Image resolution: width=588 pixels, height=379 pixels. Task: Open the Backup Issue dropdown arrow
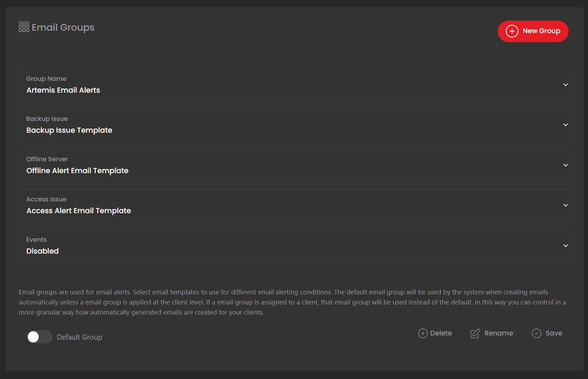tap(565, 125)
